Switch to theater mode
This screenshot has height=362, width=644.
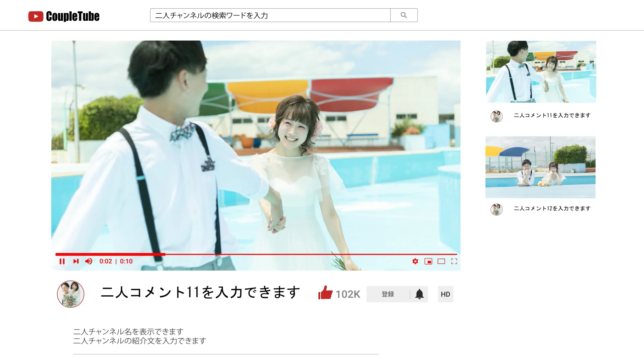click(x=441, y=261)
